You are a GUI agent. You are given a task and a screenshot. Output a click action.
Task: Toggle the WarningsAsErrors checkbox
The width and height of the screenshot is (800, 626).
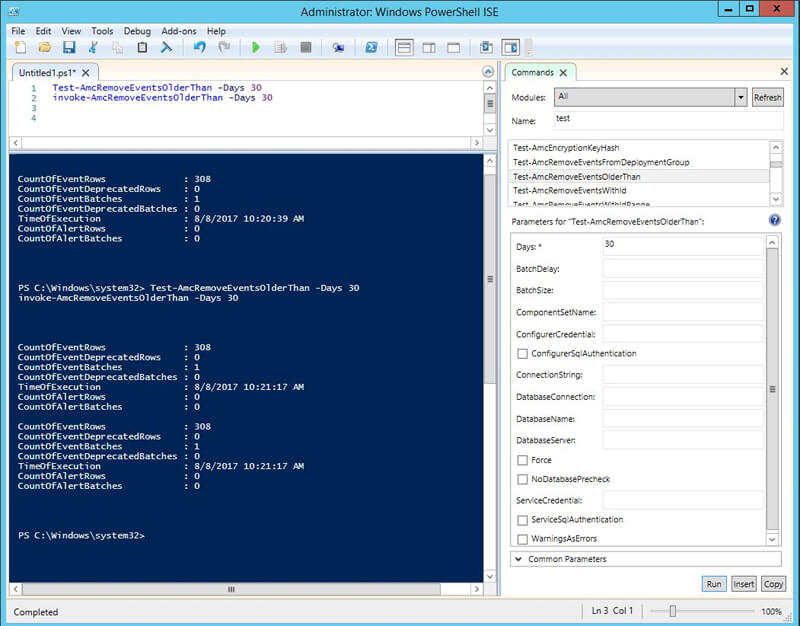522,539
